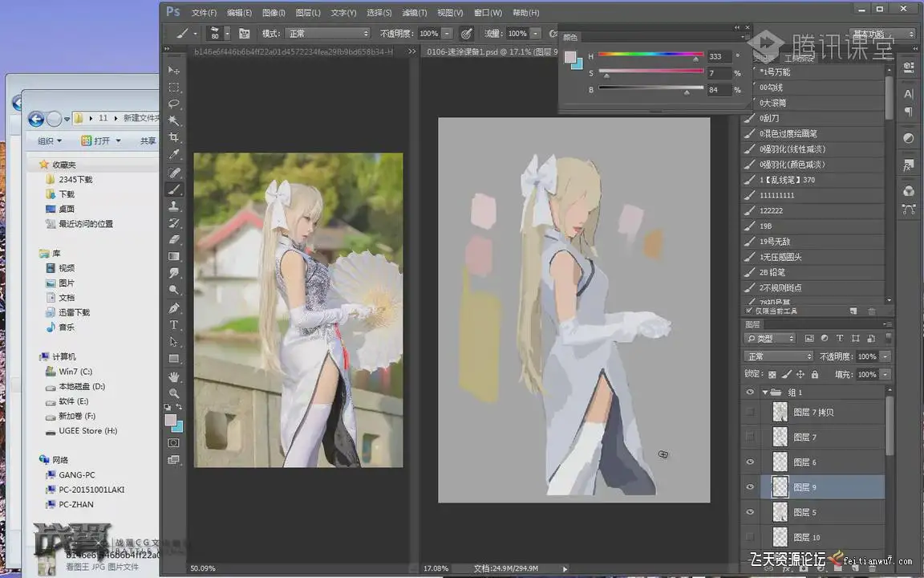
Task: Open the 图像(I) menu
Action: (274, 13)
